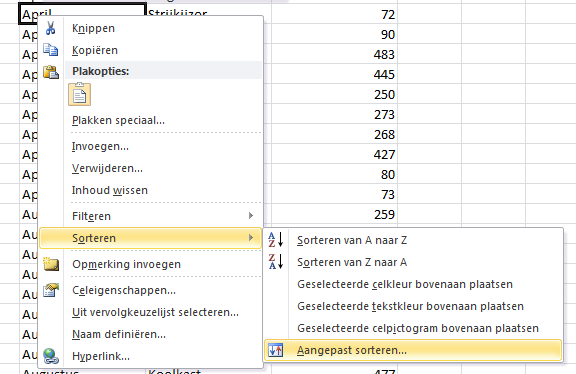
Task: Choose the highlighted paste option button
Action: coord(79,94)
